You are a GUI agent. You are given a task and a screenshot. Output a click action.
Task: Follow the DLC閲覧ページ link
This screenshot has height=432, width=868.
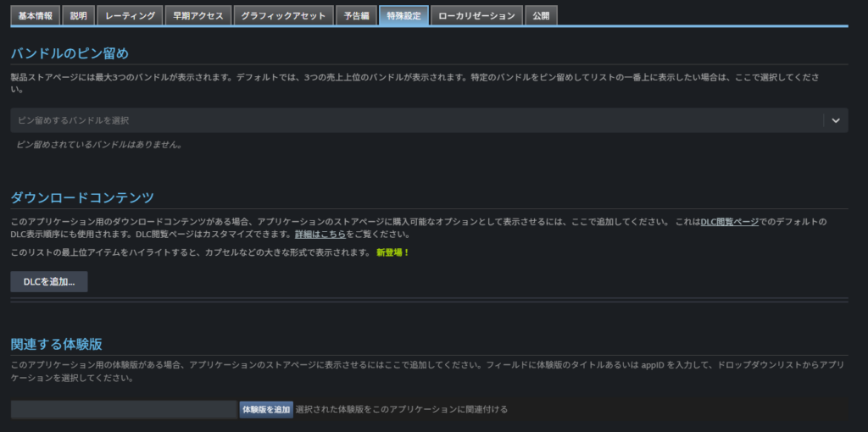coord(730,221)
